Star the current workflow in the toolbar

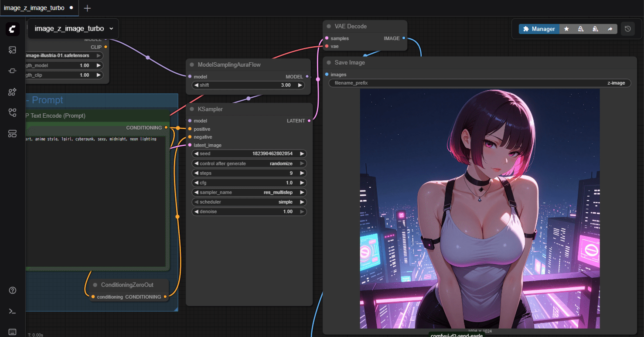coord(566,28)
